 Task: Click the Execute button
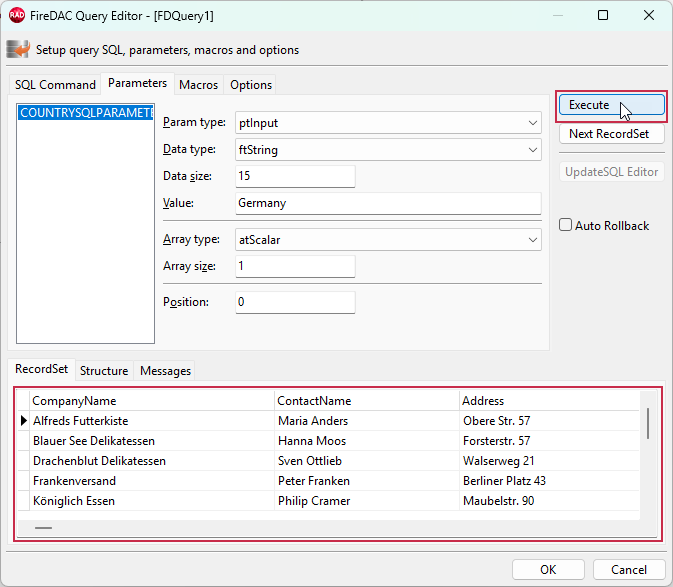point(611,105)
